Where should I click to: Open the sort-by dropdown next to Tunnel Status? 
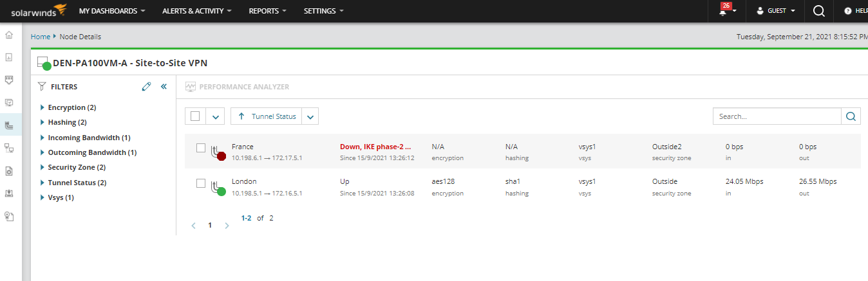tap(310, 116)
